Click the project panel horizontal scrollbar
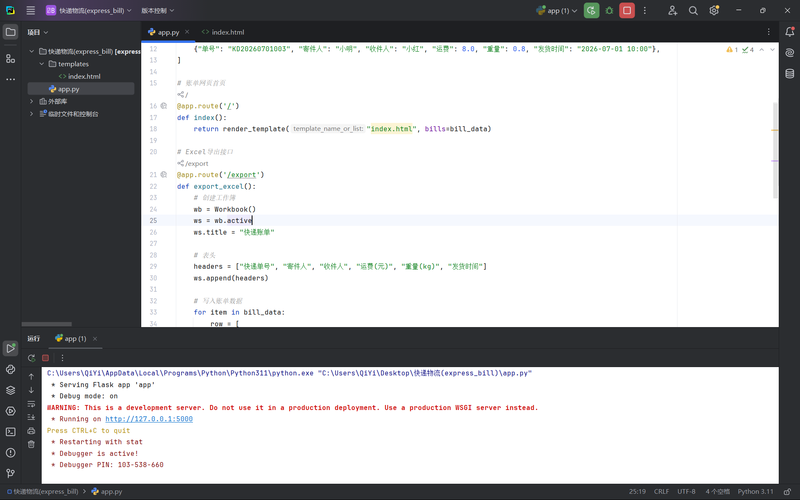 [x=46, y=324]
